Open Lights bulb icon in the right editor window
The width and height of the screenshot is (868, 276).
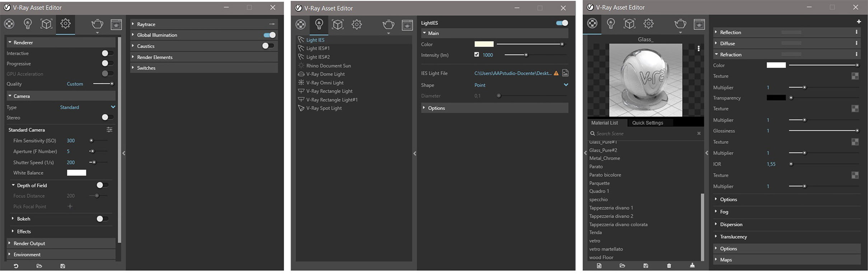611,24
